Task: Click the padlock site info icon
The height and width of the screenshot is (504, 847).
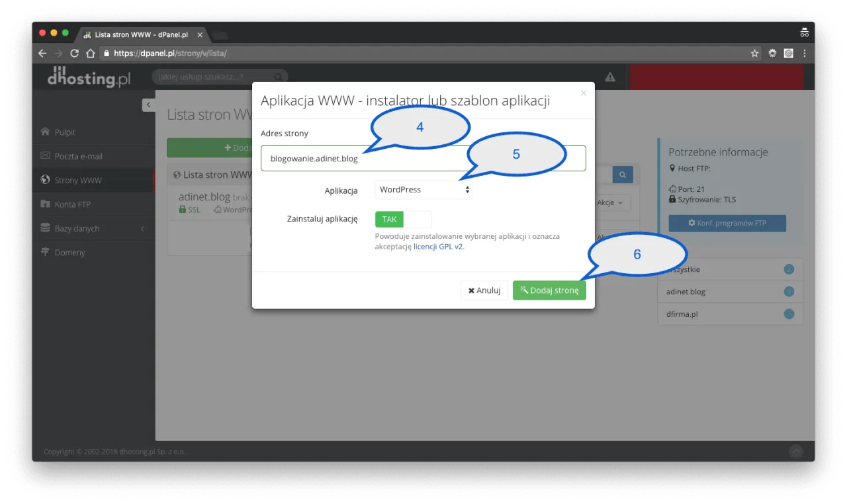Action: click(107, 54)
